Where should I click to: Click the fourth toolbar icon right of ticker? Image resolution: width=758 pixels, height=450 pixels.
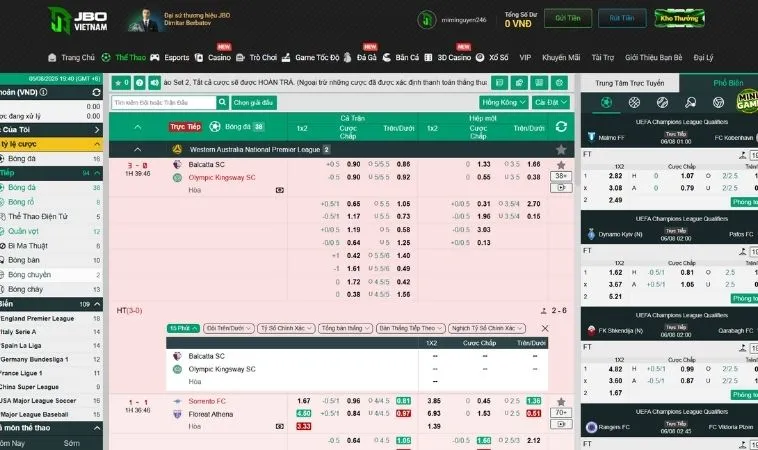pos(559,83)
